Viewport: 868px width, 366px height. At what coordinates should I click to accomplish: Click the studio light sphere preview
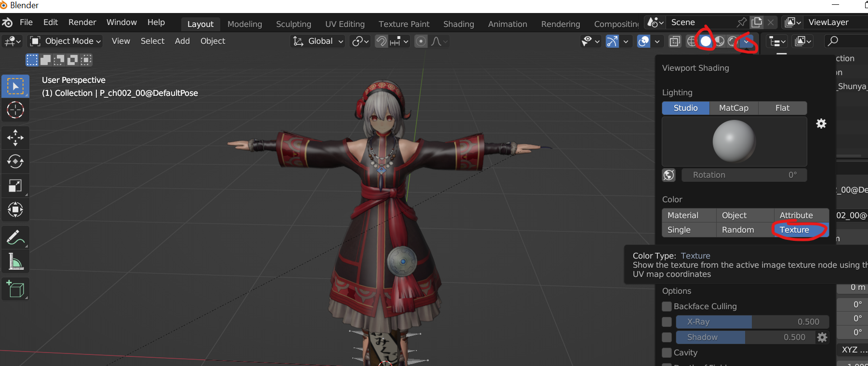[734, 141]
